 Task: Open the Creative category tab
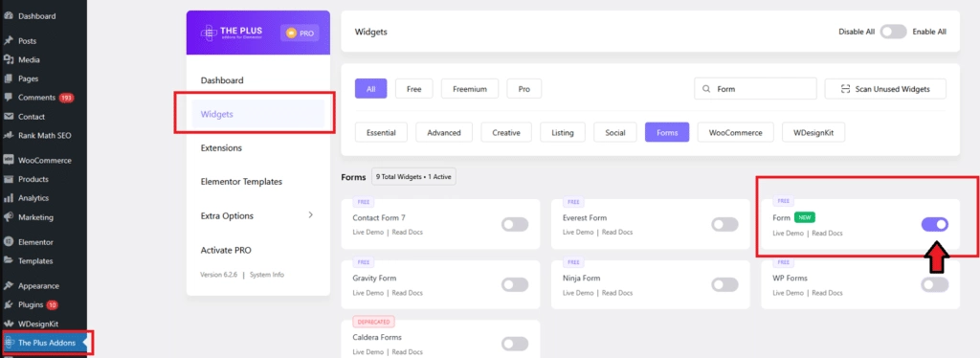(506, 132)
